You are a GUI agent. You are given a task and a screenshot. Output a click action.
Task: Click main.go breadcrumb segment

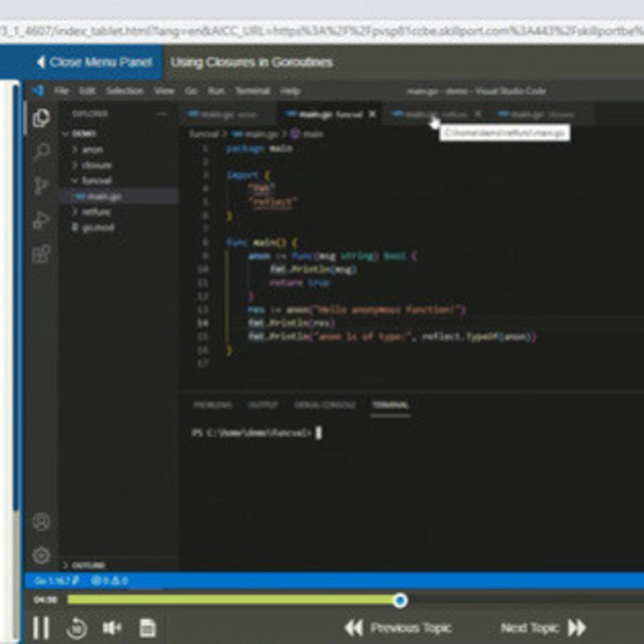pos(255,134)
